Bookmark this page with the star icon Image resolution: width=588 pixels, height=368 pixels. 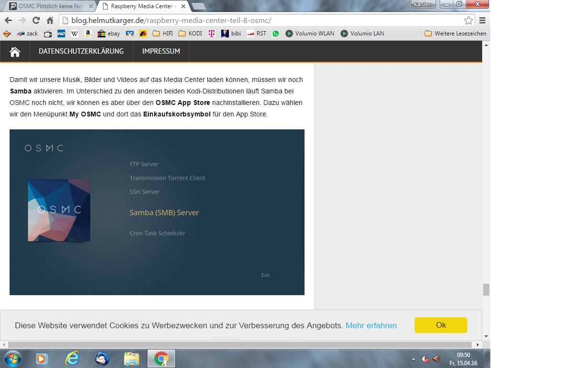[x=468, y=20]
